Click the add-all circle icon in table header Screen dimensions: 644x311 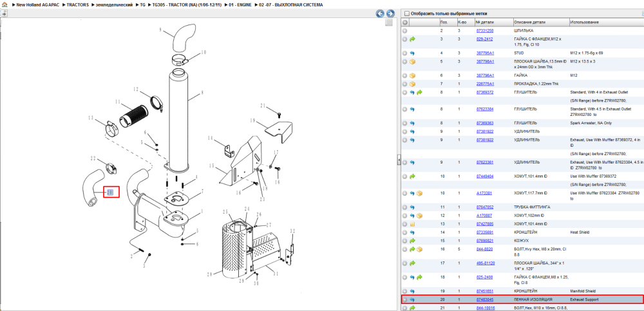coord(405,22)
